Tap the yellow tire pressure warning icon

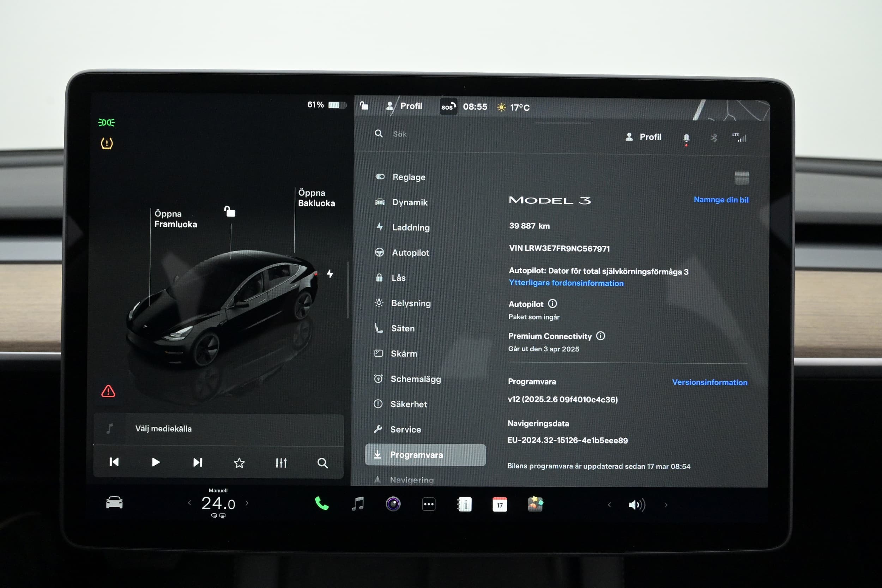107,143
